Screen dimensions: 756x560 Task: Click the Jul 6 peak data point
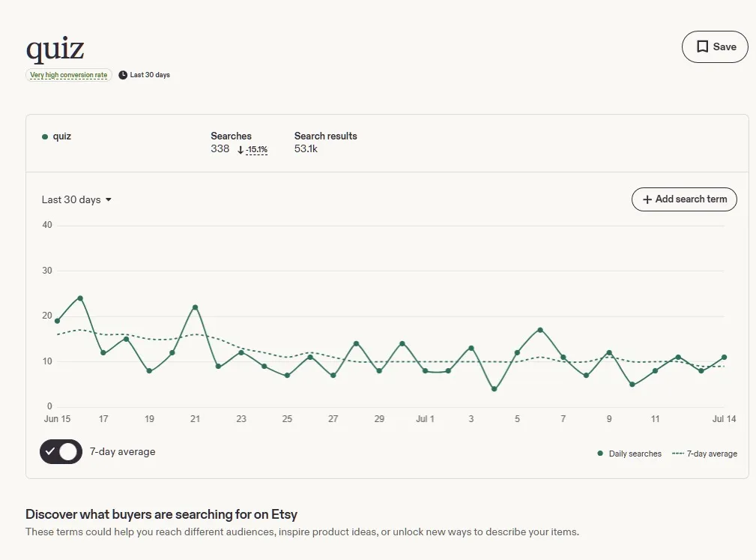point(540,330)
